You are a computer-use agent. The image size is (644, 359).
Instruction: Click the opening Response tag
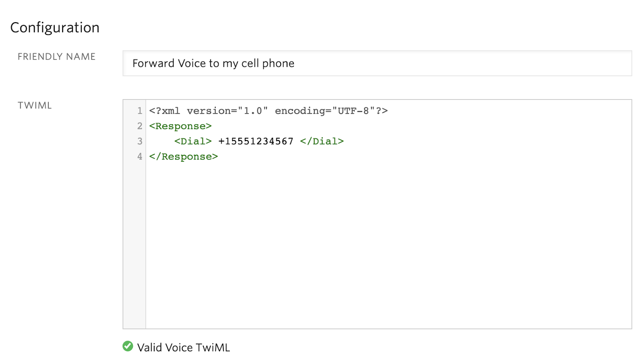[x=180, y=126]
